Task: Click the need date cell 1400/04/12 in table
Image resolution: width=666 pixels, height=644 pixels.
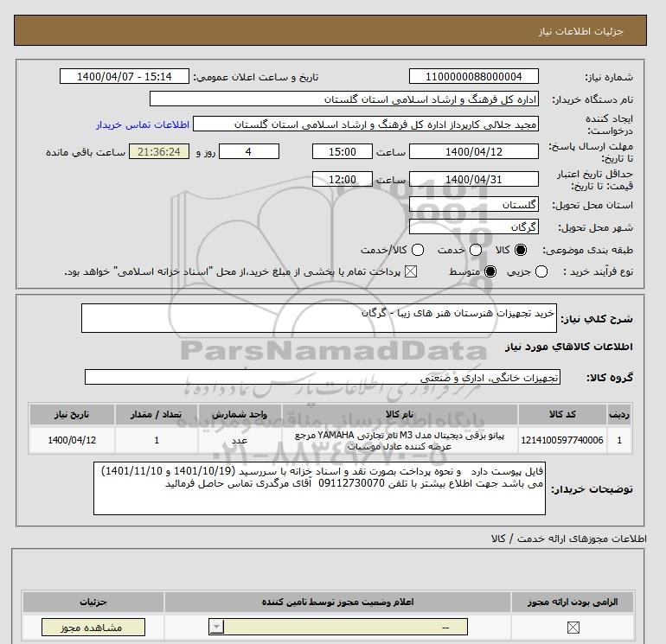Action: pos(72,440)
